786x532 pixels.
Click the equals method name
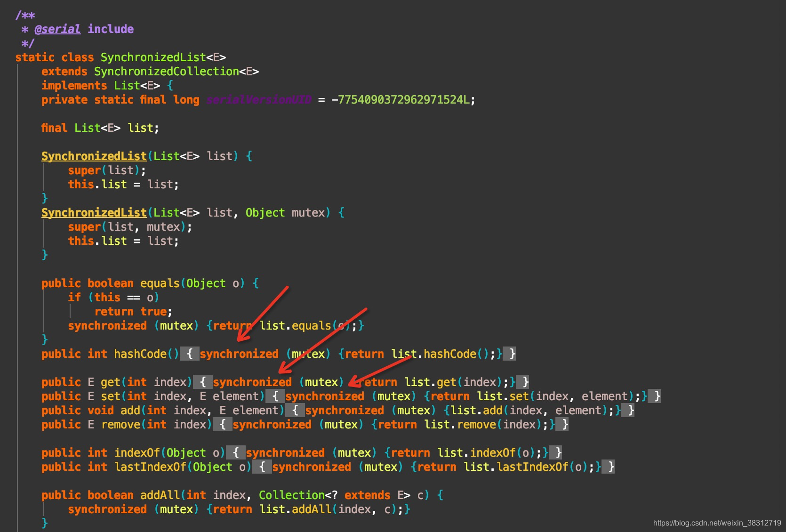[x=160, y=283]
